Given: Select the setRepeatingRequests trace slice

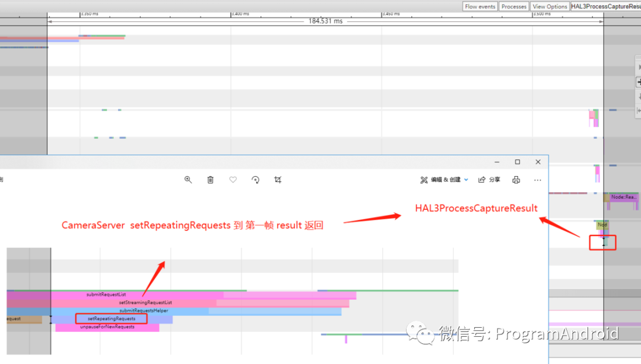Looking at the screenshot, I should pyautogui.click(x=112, y=319).
